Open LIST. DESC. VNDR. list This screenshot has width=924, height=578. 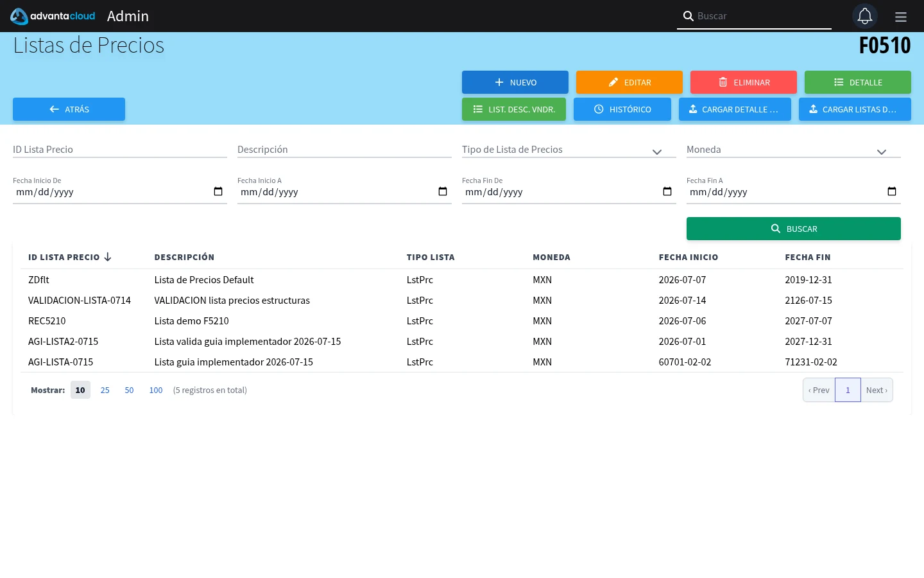tap(514, 109)
